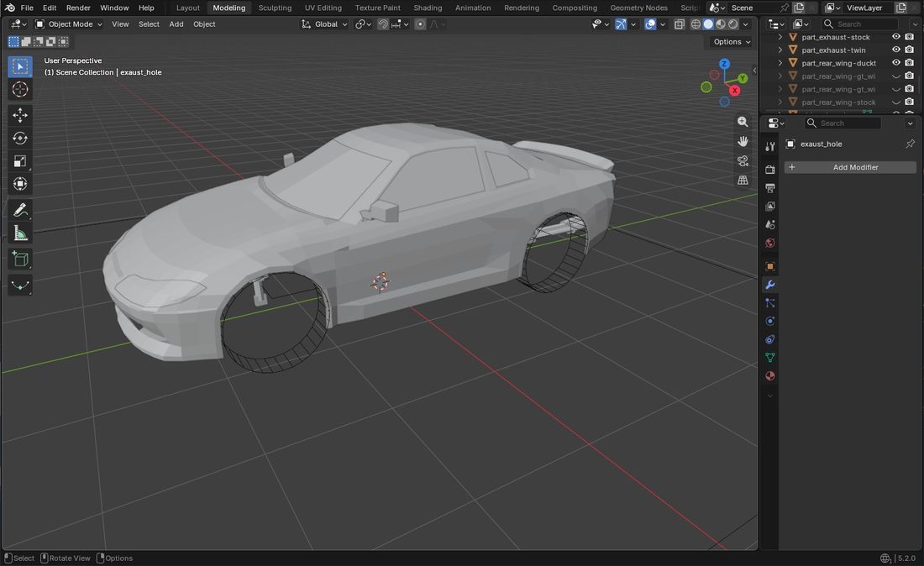
Task: Open the World properties tab
Action: point(769,244)
